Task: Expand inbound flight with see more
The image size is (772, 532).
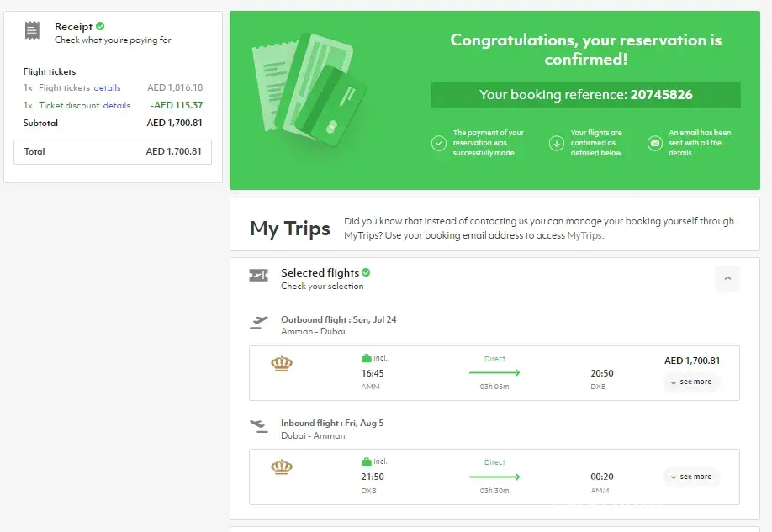Action: (691, 477)
